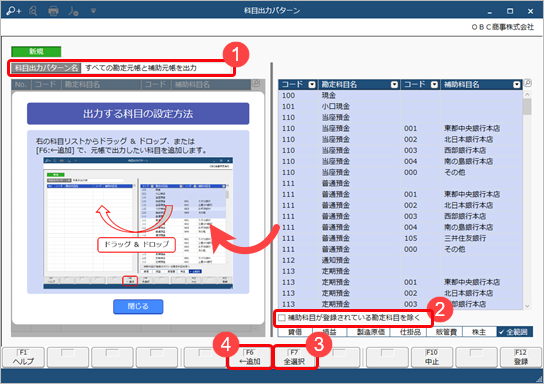Screen dimensions: 544x384
Task: Open filter dropdown on 勘定科目名 column
Action: coord(394,85)
